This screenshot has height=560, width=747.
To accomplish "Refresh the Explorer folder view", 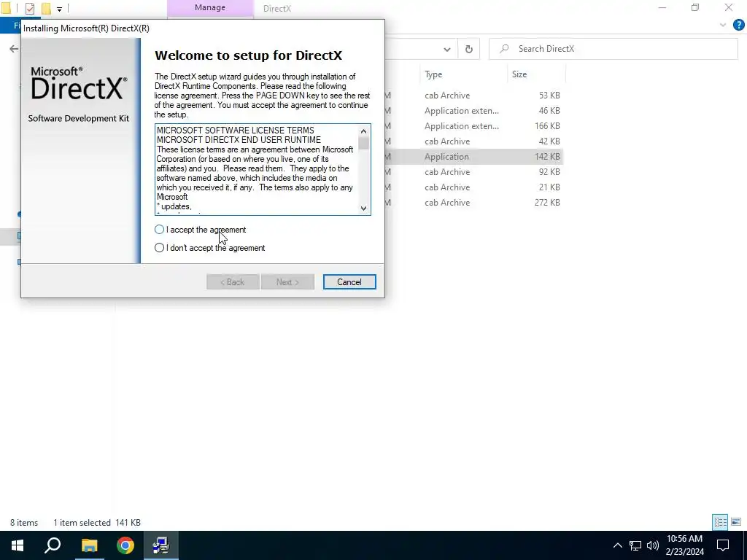I will 469,49.
